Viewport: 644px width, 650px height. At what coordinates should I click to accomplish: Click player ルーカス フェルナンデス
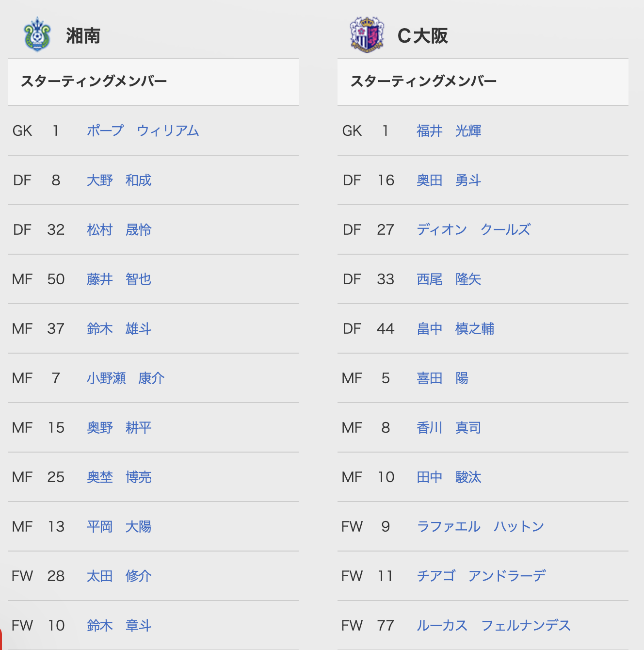pos(494,625)
